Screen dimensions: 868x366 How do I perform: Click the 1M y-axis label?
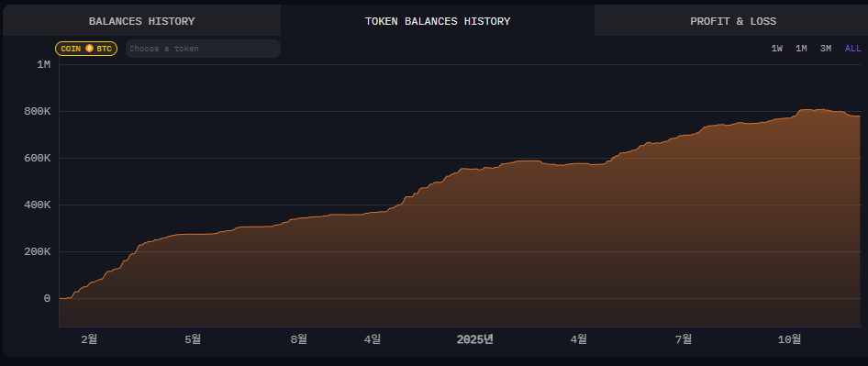44,65
